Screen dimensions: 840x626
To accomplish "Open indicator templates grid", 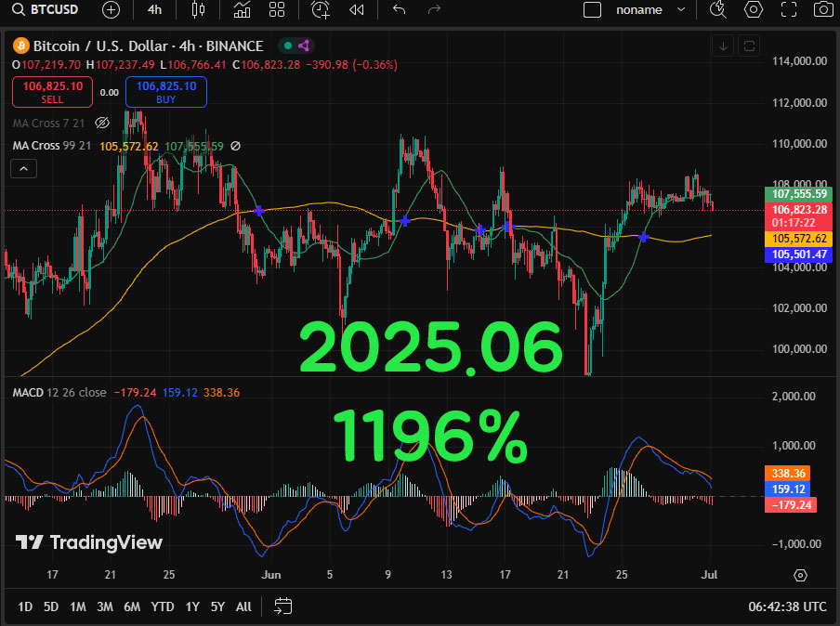I will (277, 9).
